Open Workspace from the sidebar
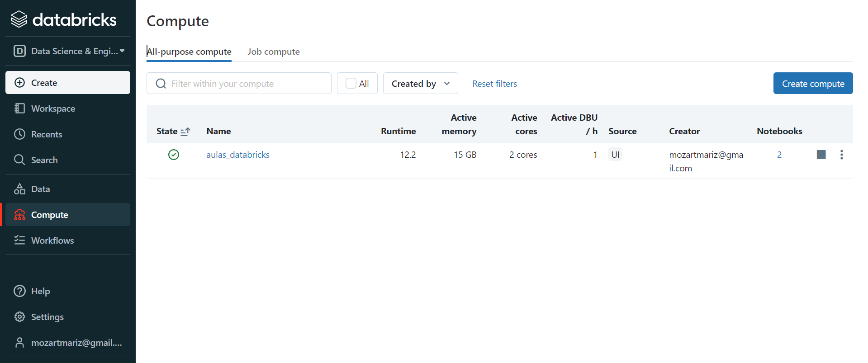Image resolution: width=868 pixels, height=363 pixels. 68,108
